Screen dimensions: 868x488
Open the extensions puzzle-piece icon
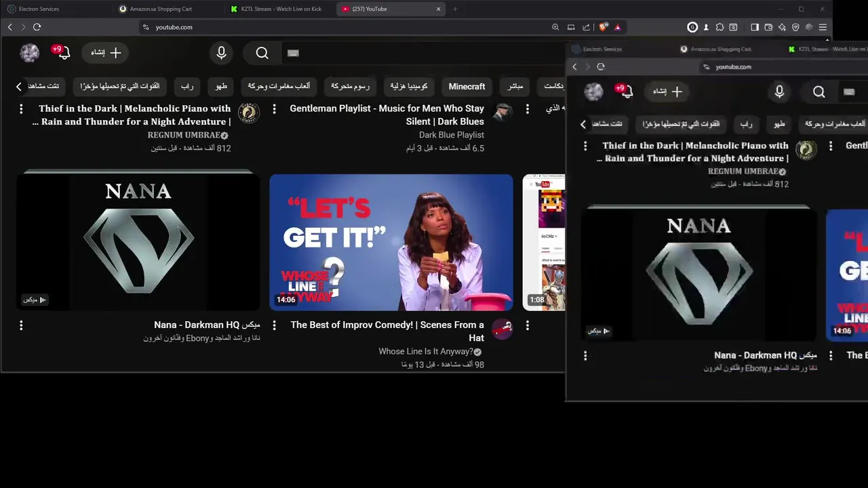(719, 27)
